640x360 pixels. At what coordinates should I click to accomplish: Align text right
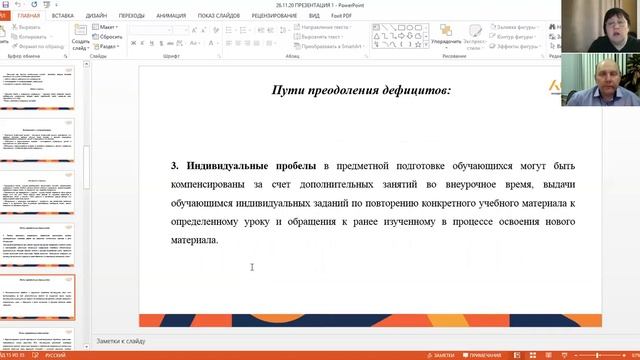click(x=247, y=43)
